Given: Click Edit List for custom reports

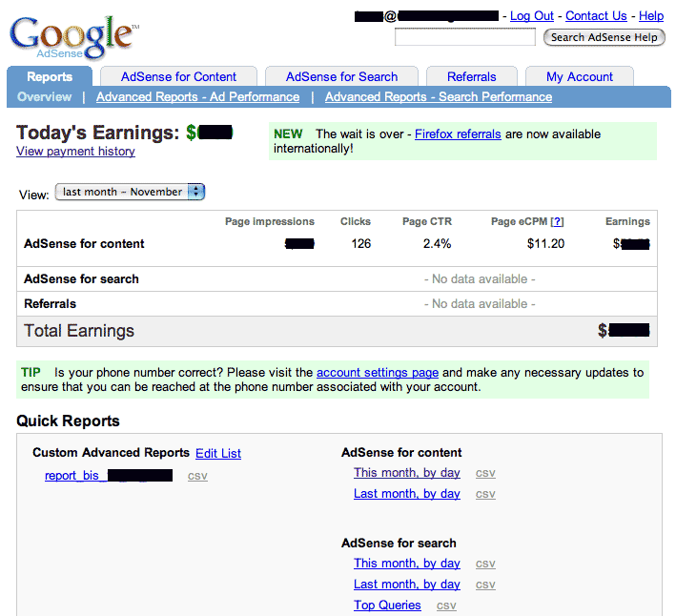Looking at the screenshot, I should coord(218,453).
